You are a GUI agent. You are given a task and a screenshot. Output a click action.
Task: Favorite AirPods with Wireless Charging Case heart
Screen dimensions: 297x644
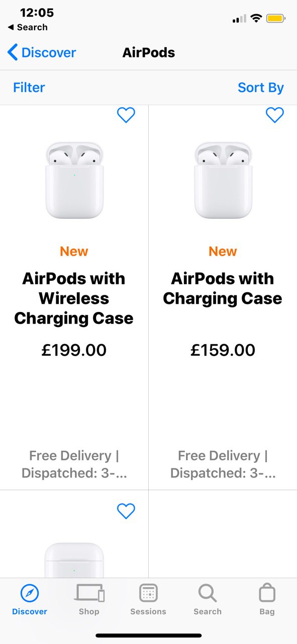[x=126, y=115]
